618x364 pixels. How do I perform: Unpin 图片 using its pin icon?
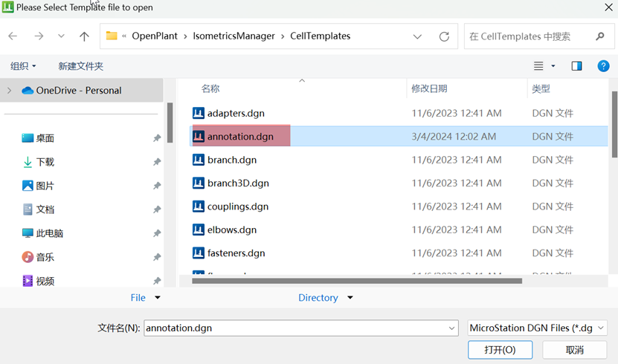pyautogui.click(x=157, y=186)
